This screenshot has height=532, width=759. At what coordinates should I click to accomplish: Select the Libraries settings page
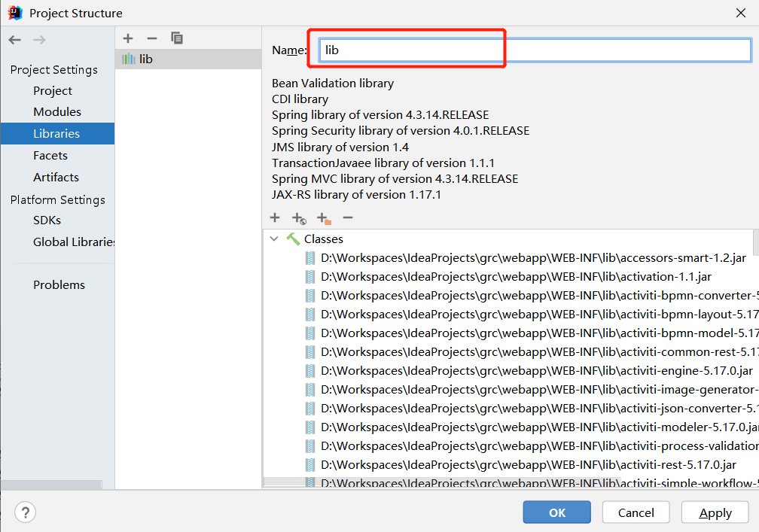click(x=56, y=133)
